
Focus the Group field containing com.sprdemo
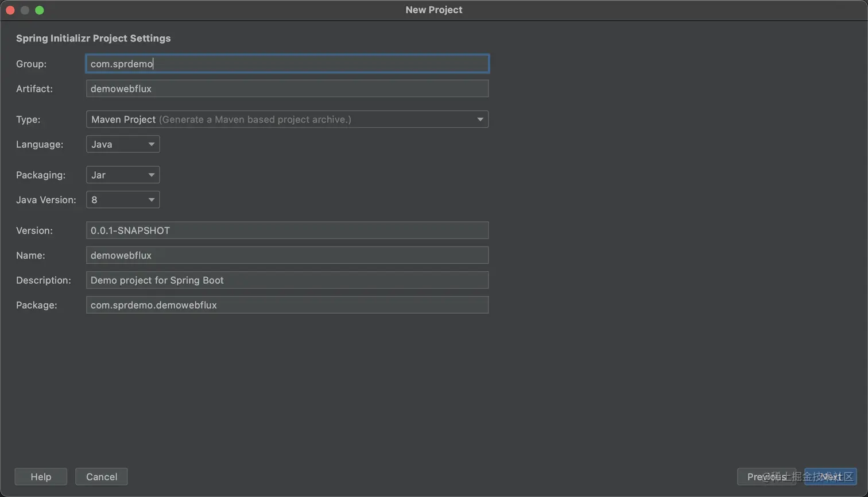pos(287,64)
